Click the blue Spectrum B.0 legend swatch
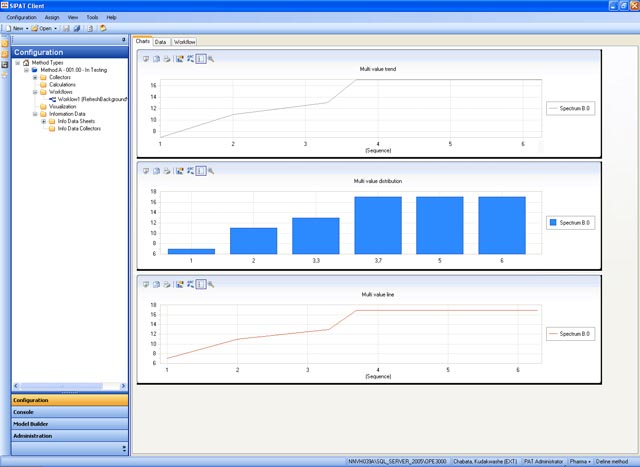640x467 pixels. (553, 222)
